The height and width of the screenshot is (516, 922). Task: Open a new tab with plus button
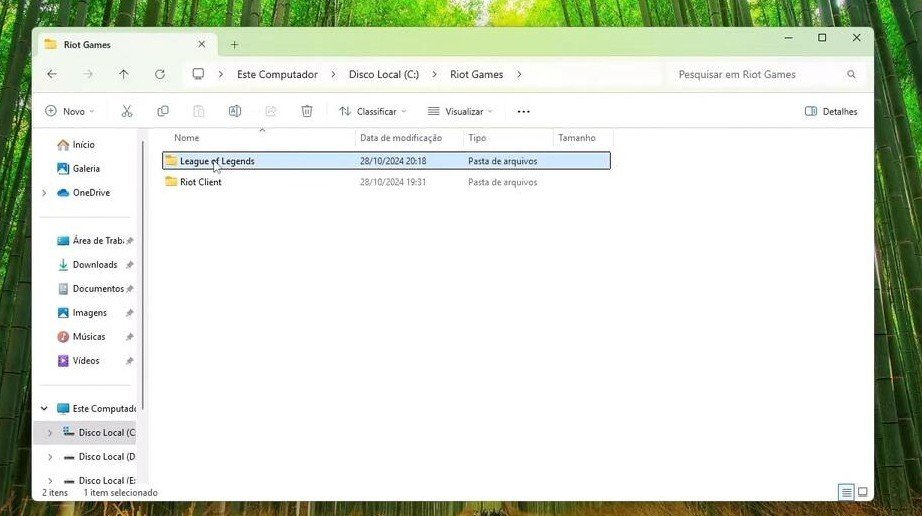pos(234,45)
